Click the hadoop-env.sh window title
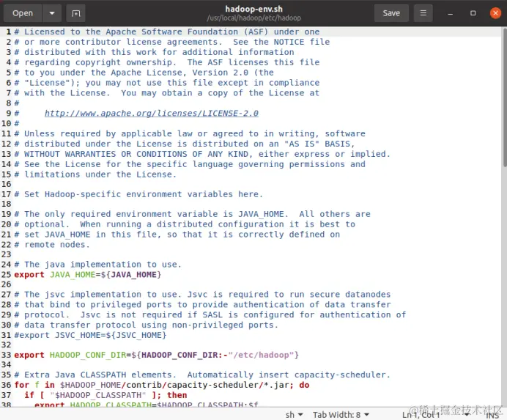The height and width of the screenshot is (420, 507). [253, 9]
